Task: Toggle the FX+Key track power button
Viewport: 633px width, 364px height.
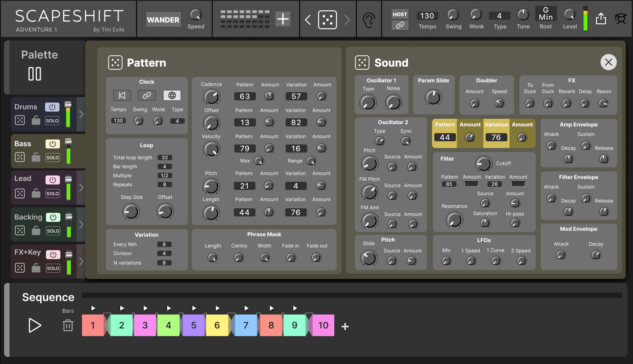Action: (53, 254)
